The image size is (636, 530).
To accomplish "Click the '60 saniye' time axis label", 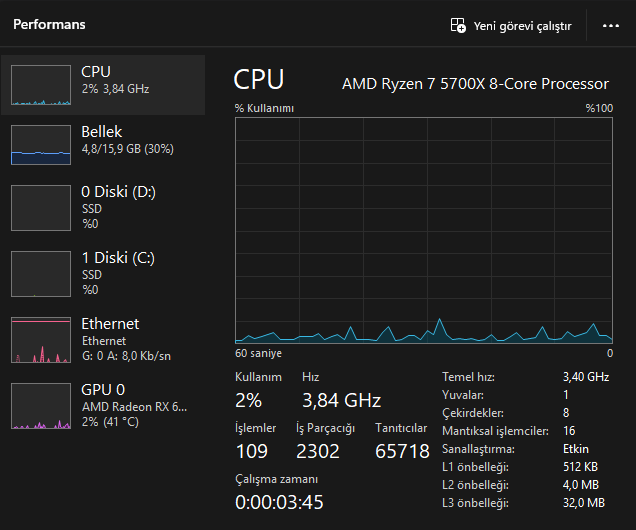I will [x=258, y=353].
